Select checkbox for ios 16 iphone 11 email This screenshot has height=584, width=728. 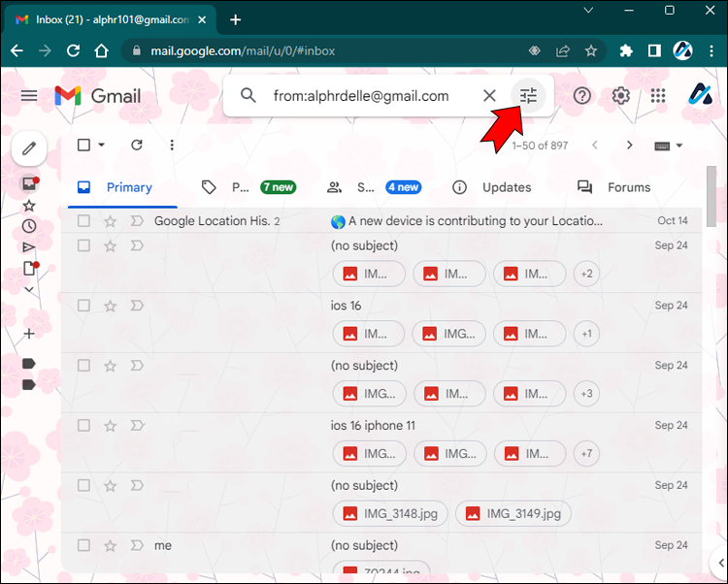click(x=84, y=425)
